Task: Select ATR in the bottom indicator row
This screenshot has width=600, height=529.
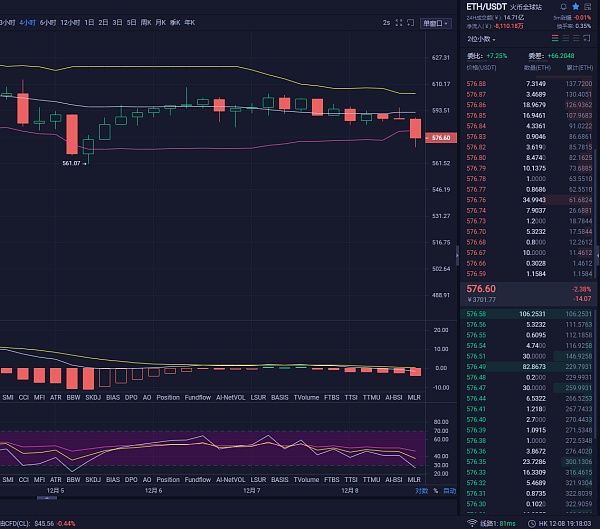Action: (x=55, y=480)
